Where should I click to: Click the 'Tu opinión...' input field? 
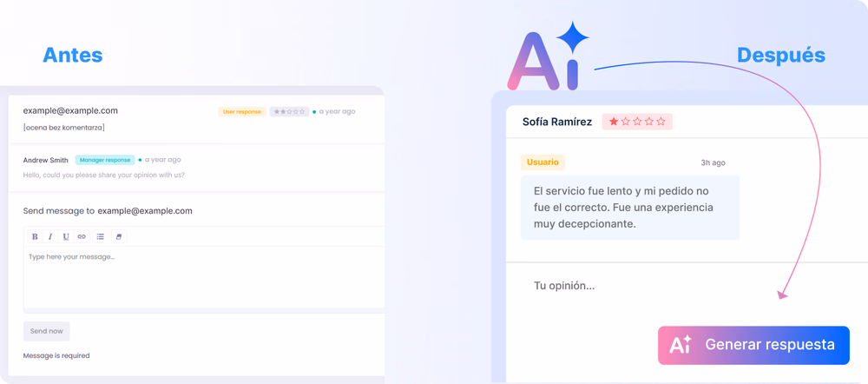click(687, 286)
